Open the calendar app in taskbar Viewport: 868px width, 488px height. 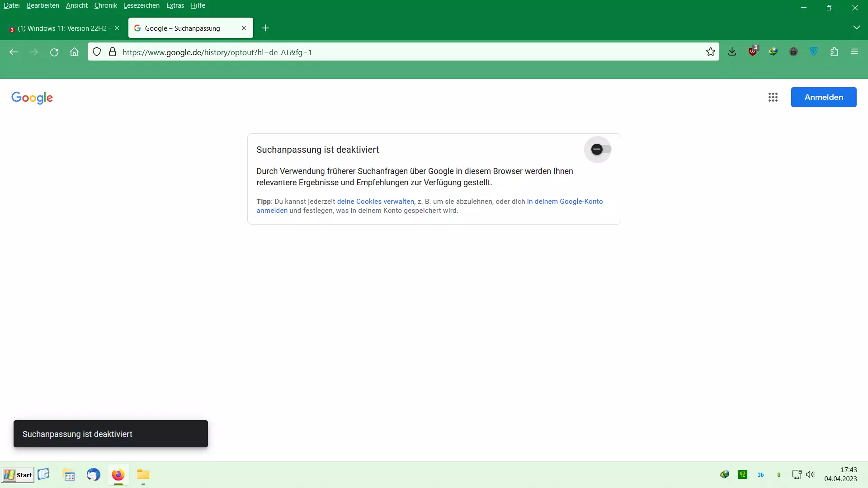[x=69, y=475]
